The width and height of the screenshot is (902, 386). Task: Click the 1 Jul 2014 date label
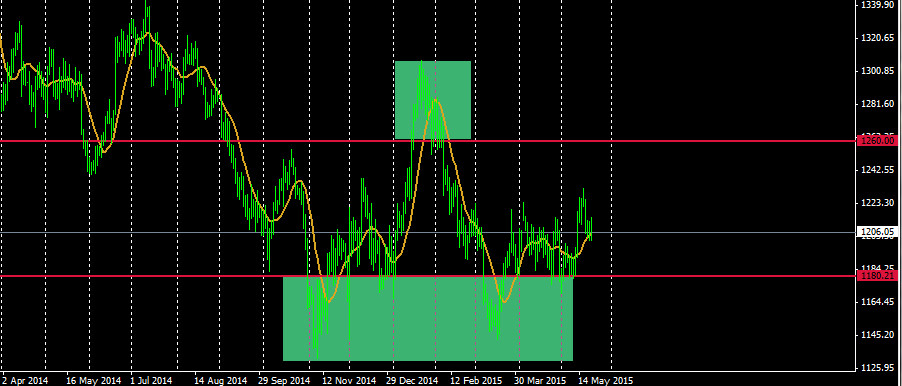151,381
